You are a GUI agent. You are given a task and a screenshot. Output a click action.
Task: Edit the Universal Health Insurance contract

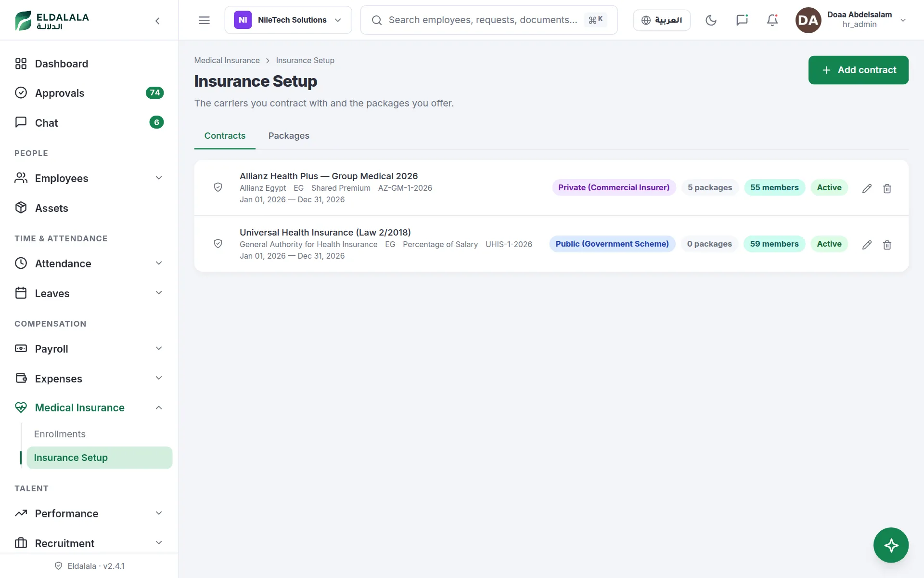pos(867,245)
